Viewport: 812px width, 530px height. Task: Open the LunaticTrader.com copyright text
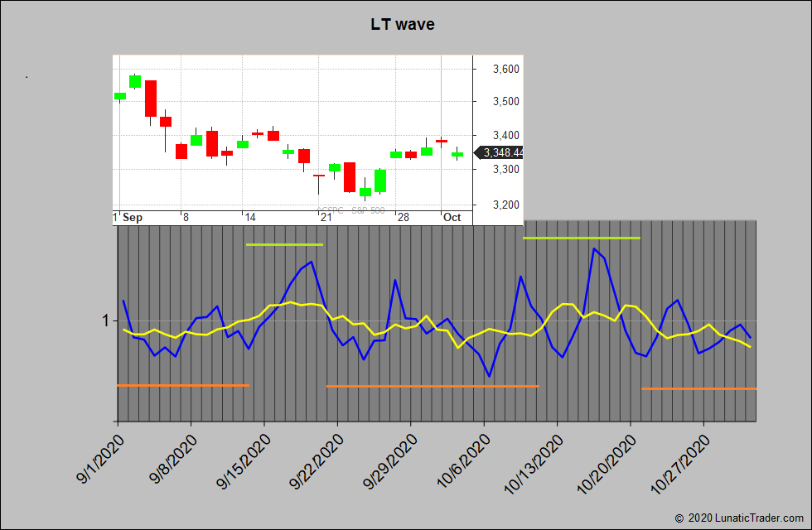click(x=740, y=518)
